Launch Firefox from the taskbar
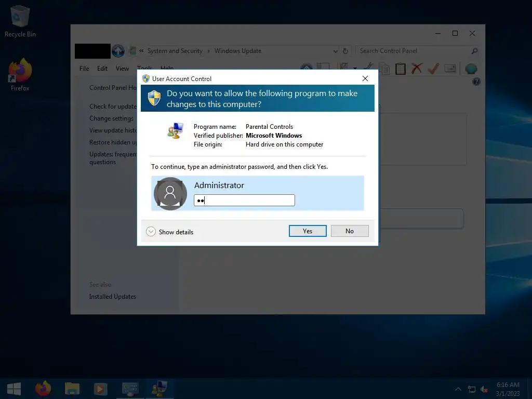 pyautogui.click(x=43, y=389)
